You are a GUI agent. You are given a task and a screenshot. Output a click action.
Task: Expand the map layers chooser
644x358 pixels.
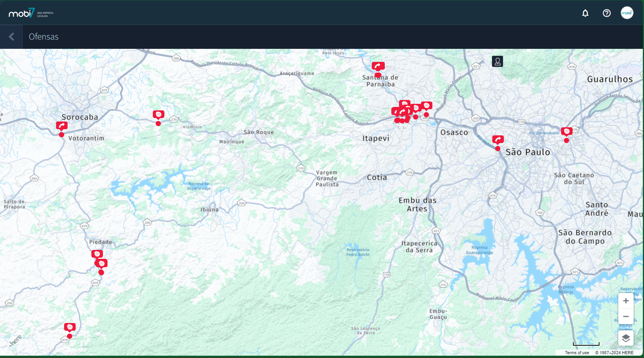626,338
